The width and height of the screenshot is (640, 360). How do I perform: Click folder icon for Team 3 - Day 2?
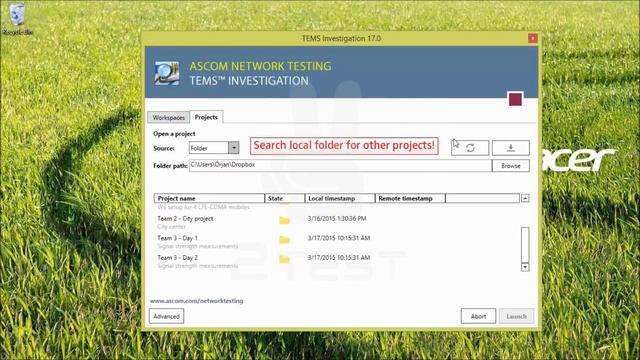(284, 259)
